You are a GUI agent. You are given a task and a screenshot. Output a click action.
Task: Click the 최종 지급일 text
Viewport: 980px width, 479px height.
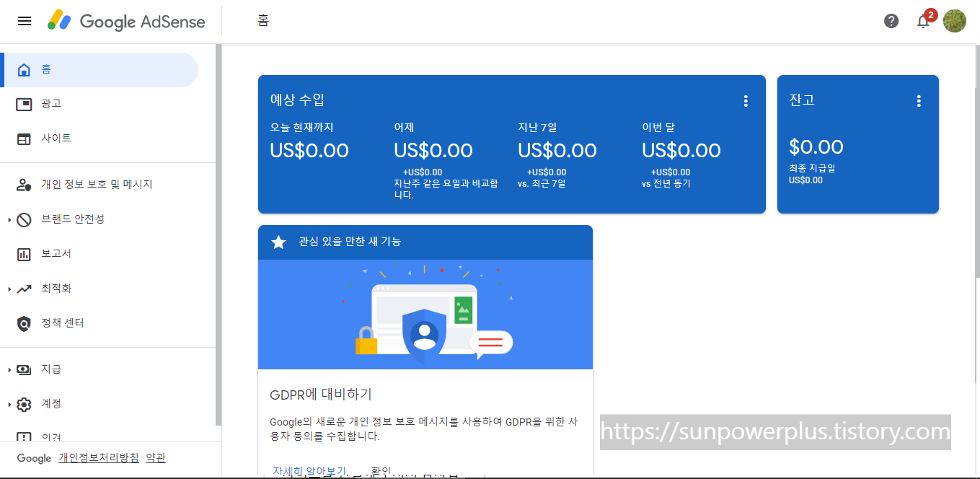812,168
